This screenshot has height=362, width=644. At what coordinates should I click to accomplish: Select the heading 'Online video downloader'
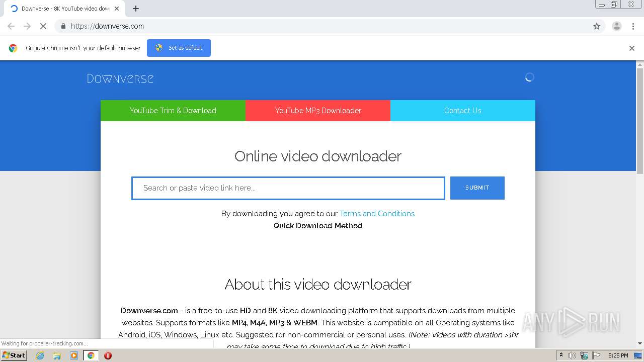318,156
